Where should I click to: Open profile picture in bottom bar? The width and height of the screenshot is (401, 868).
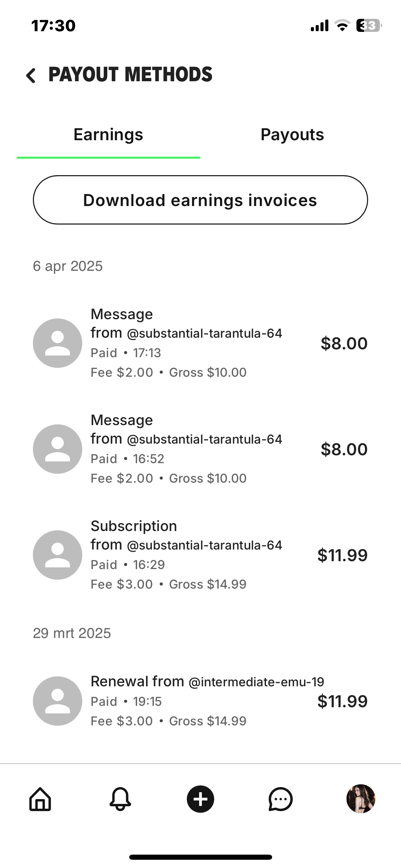(361, 799)
